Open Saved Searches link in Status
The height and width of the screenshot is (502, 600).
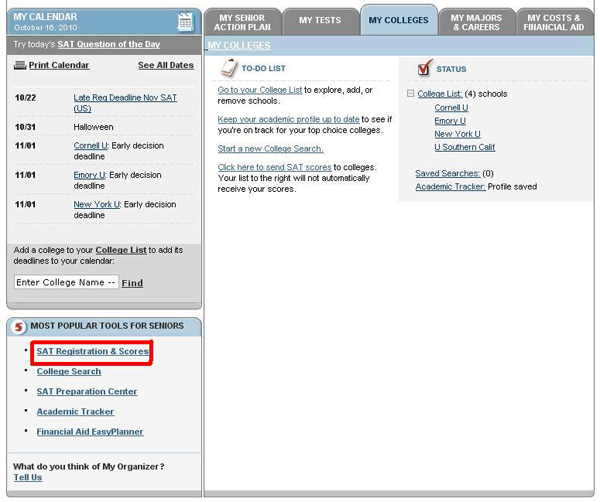(x=448, y=174)
